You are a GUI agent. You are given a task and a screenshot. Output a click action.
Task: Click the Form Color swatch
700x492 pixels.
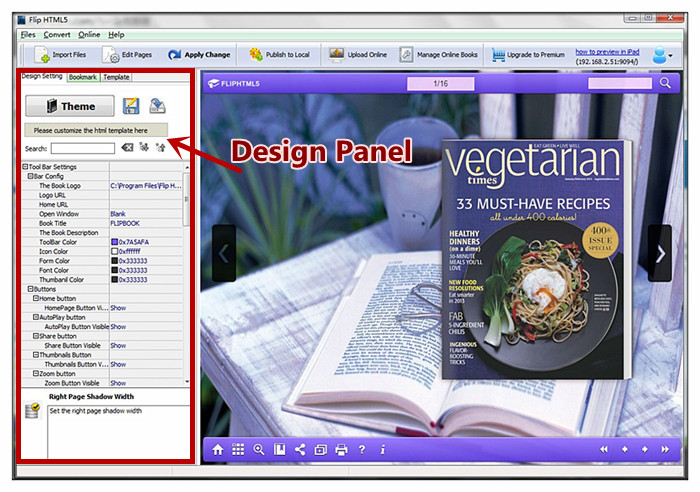pyautogui.click(x=114, y=261)
